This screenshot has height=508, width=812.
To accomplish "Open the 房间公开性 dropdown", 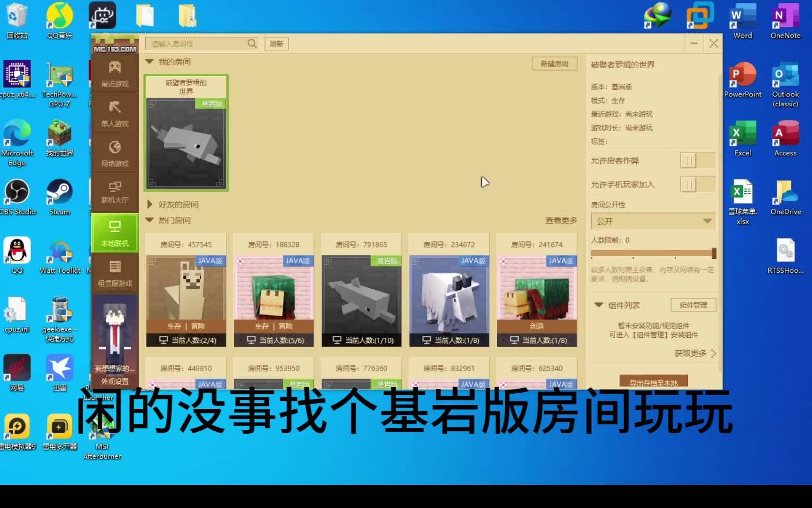I will (653, 221).
